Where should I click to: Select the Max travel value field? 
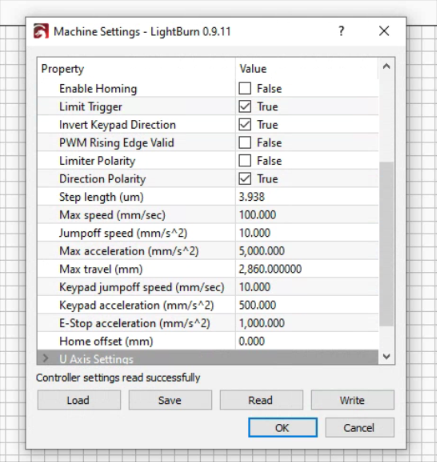(x=307, y=269)
